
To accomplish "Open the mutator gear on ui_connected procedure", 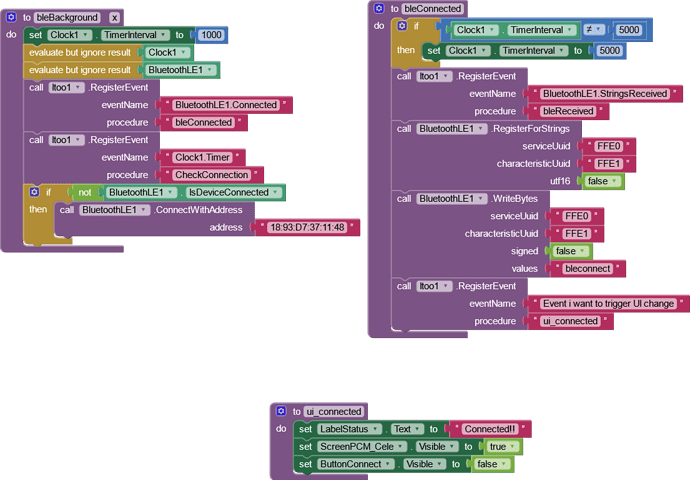I will pyautogui.click(x=282, y=411).
